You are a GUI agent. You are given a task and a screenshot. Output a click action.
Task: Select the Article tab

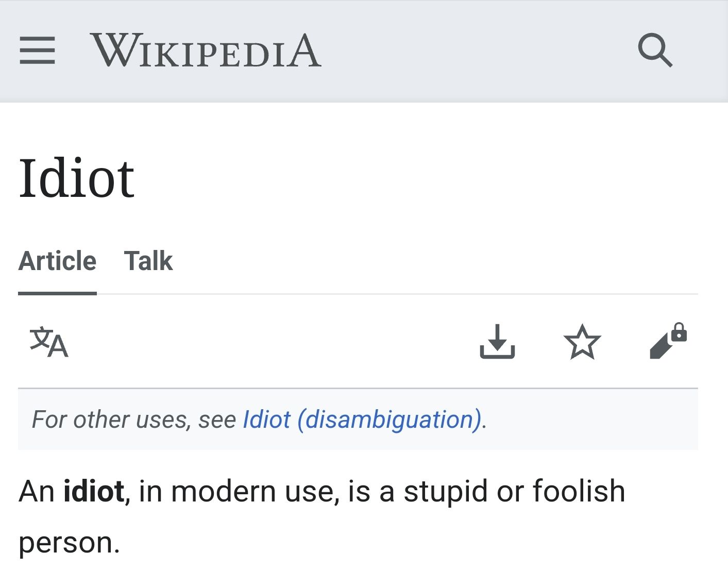(57, 261)
